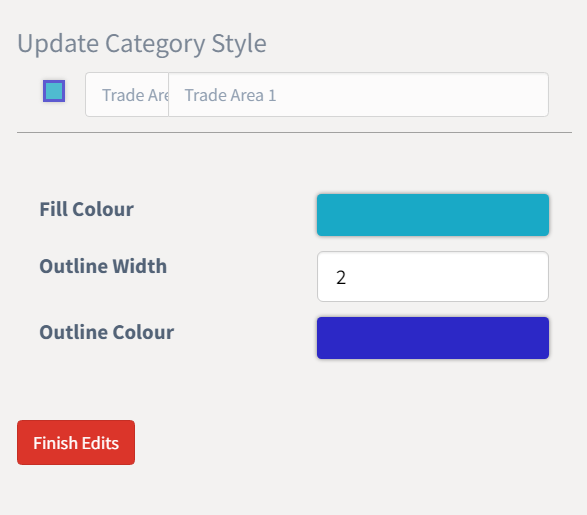Click the Fill Colour label
This screenshot has height=515, width=587.
86,209
